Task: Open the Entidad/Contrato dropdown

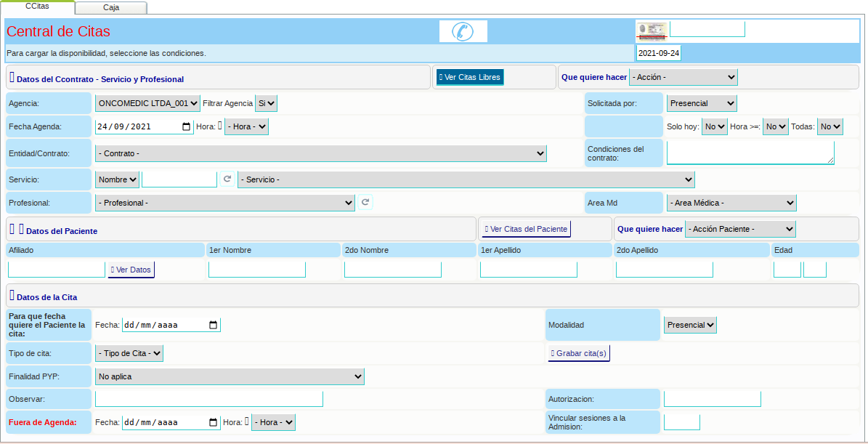Action: tap(320, 154)
